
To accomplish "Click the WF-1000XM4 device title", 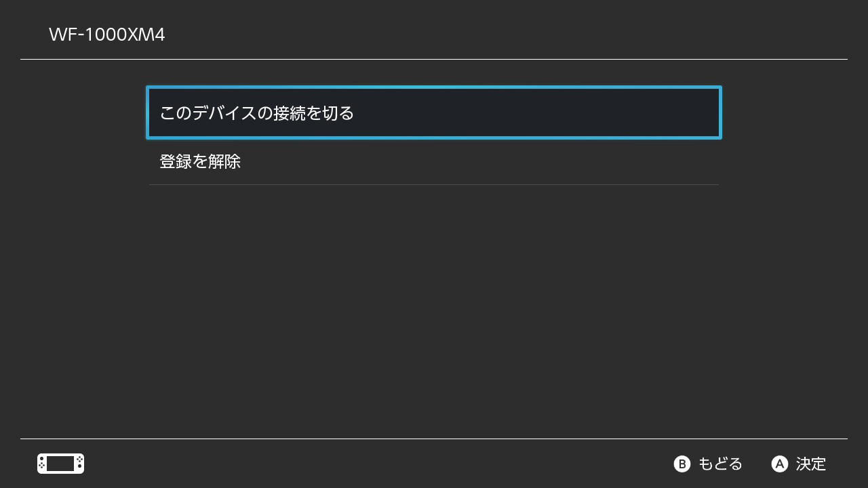I will [x=107, y=35].
